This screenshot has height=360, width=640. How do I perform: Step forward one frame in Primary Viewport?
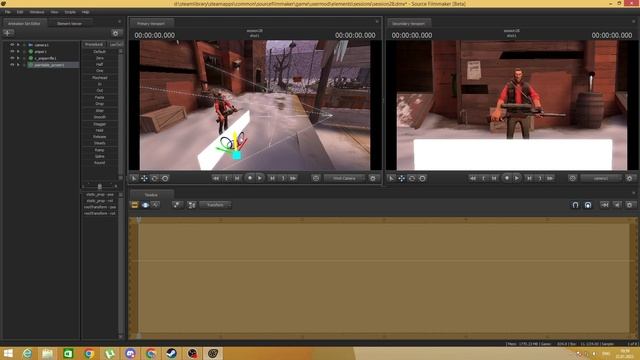pos(272,178)
